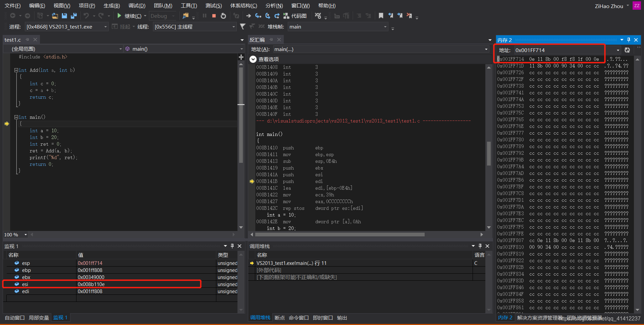Pin the Watch 1 (监视 1) panel
Viewport: 644px width, 325px height.
tap(232, 246)
